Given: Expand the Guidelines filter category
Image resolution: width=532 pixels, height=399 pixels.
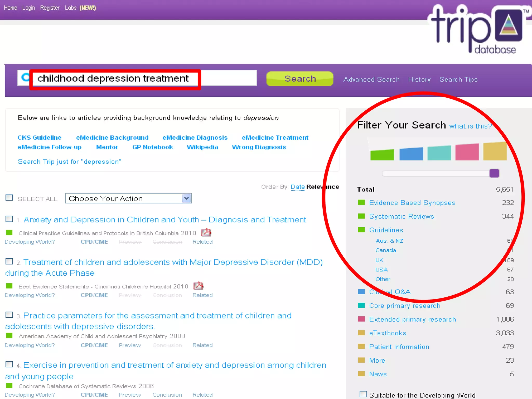Looking at the screenshot, I should pyautogui.click(x=386, y=230).
